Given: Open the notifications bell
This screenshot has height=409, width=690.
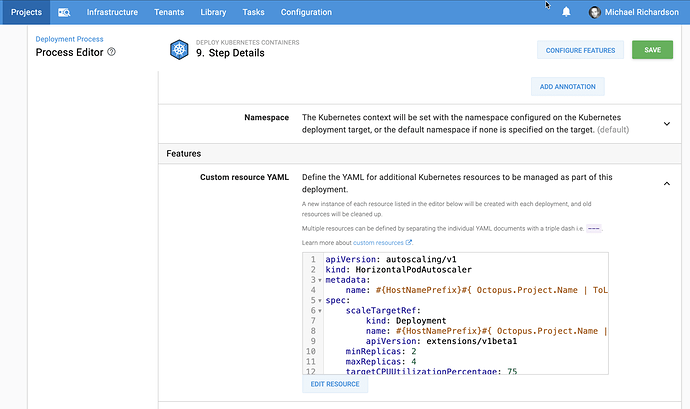Looking at the screenshot, I should tap(566, 12).
